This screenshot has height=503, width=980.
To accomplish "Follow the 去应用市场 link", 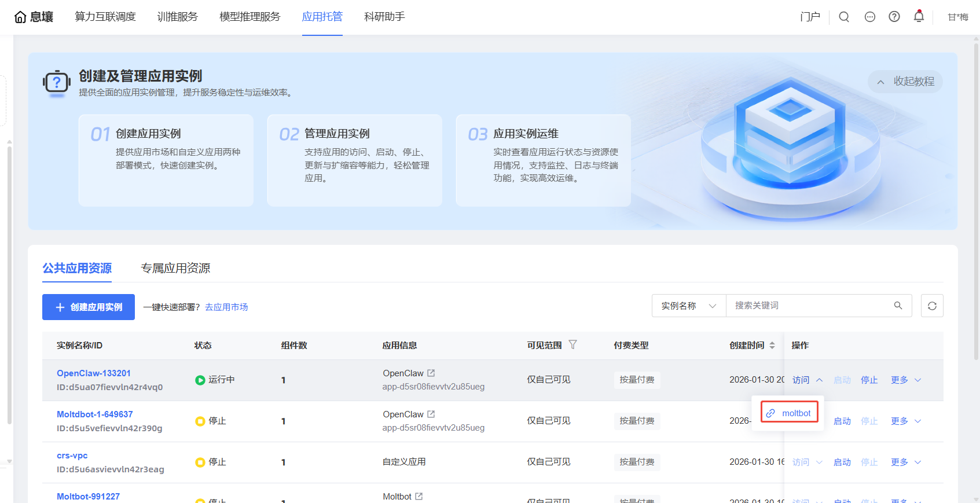I will [226, 307].
